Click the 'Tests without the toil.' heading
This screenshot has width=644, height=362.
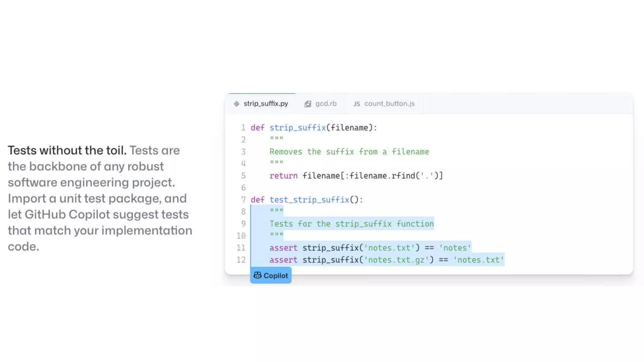(x=67, y=150)
